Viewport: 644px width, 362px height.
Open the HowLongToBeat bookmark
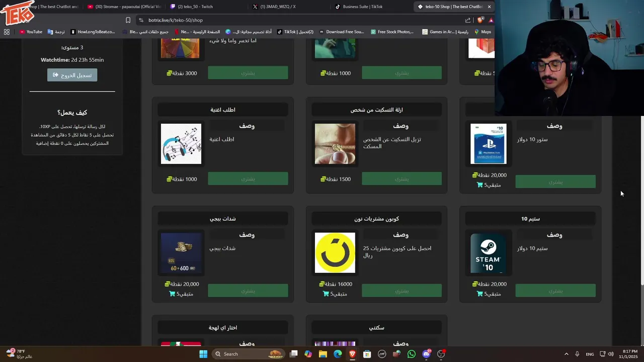(x=93, y=32)
